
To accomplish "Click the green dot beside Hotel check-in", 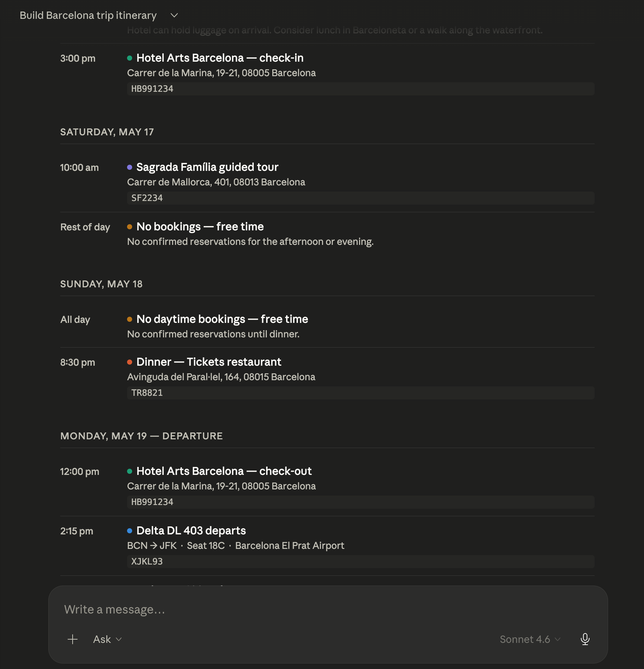I will point(130,58).
